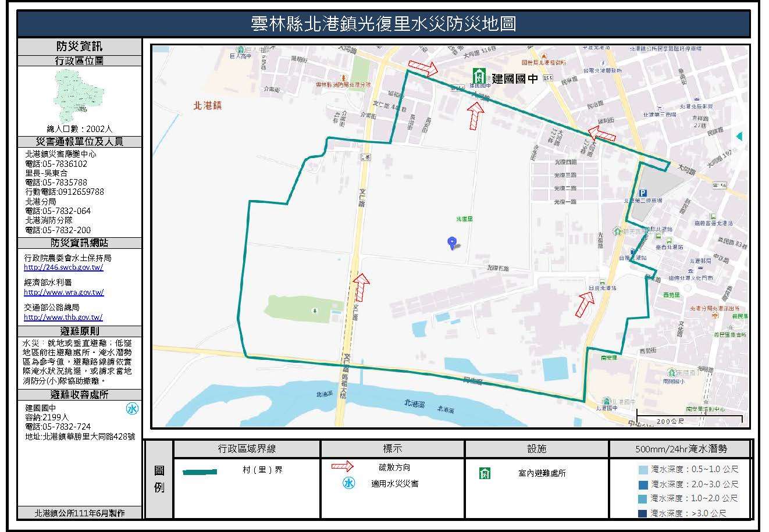This screenshot has height=532, width=769.
Task: Click the 行政院農委會水土保持局 label
Action: [67, 258]
